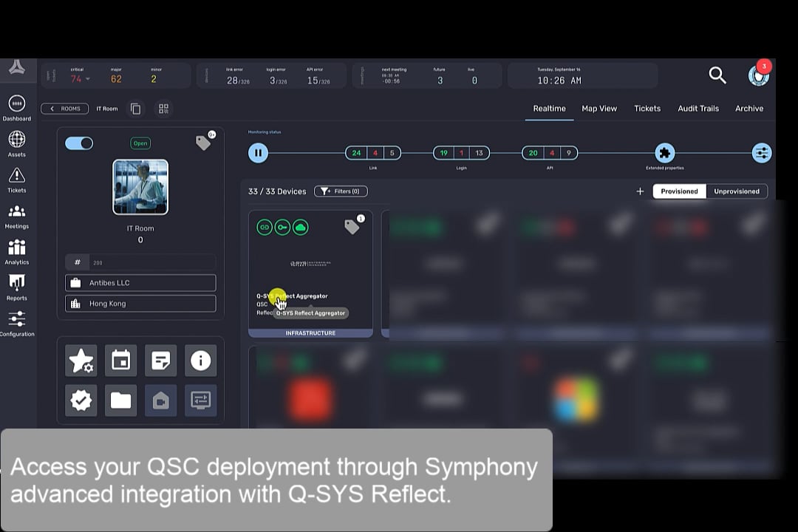Toggle the room enable switch off

[x=79, y=143]
